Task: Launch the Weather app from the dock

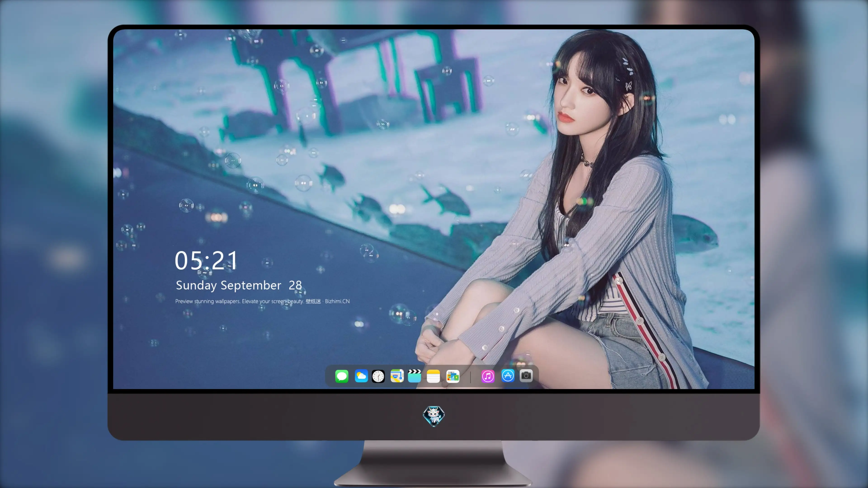Action: click(361, 376)
